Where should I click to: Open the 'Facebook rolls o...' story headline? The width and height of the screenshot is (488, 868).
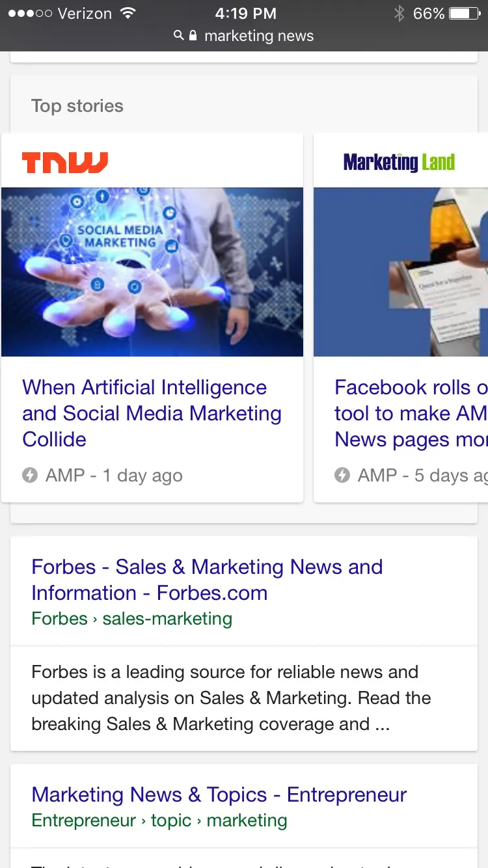pyautogui.click(x=411, y=413)
